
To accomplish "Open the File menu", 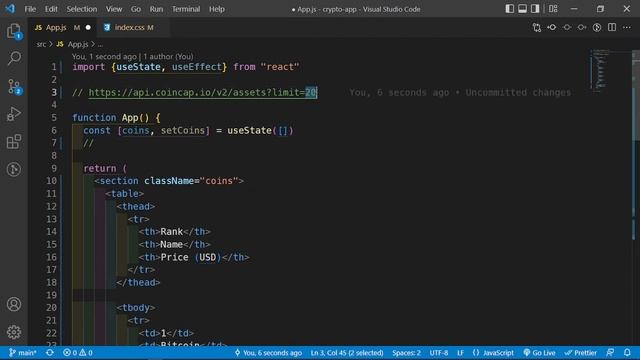I will coord(30,9).
